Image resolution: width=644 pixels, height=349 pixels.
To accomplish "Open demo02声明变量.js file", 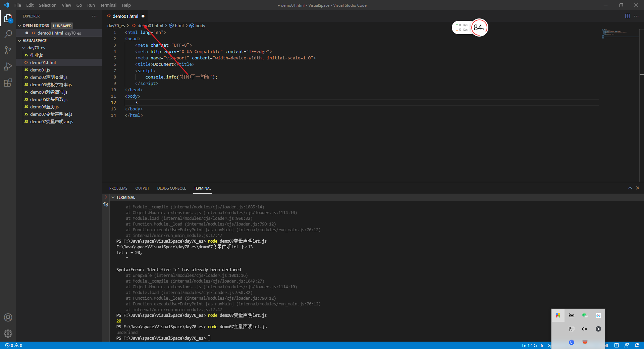I will pyautogui.click(x=59, y=77).
